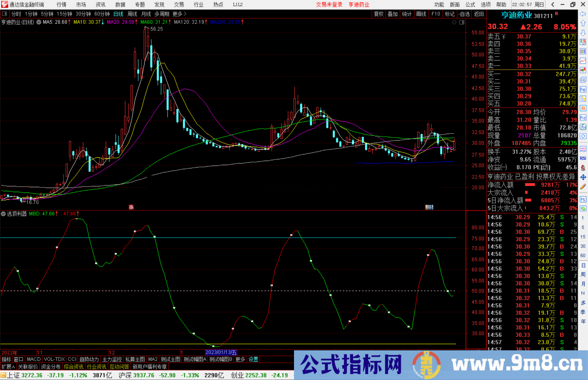Click the 设置 button in bottom tab row
This screenshot has height=380, width=588.
[253, 359]
